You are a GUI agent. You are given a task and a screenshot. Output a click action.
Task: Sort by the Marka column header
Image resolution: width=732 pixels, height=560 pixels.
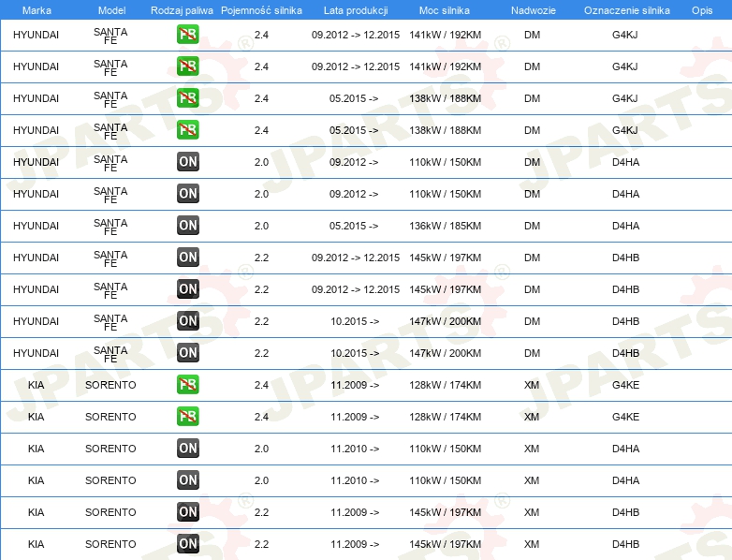pos(37,9)
